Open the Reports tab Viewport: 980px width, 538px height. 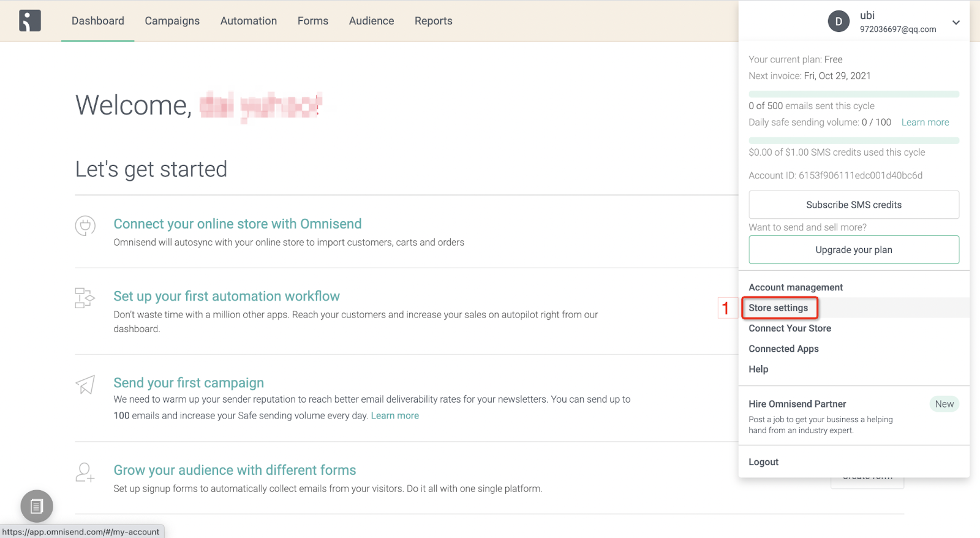[434, 21]
